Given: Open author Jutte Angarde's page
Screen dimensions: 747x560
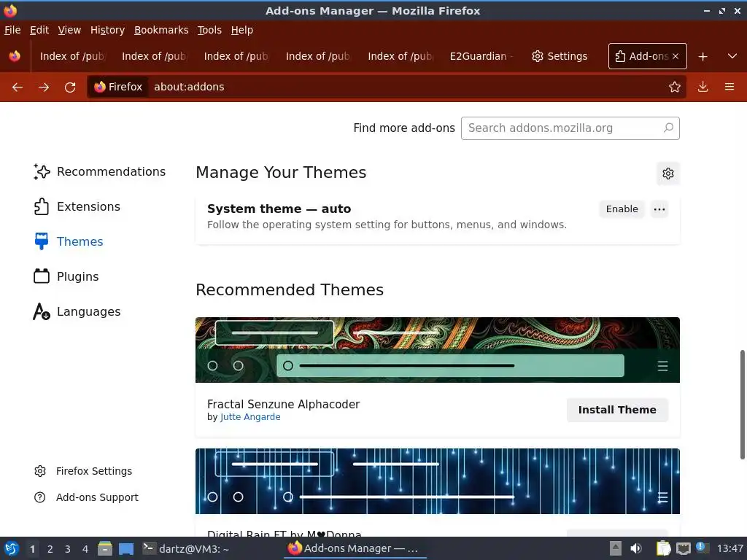Looking at the screenshot, I should pyautogui.click(x=250, y=417).
